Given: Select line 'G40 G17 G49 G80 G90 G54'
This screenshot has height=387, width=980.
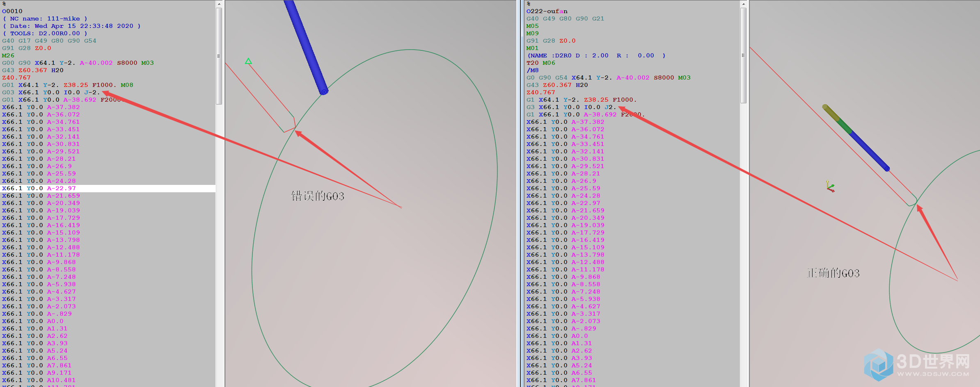Looking at the screenshot, I should tap(49, 41).
